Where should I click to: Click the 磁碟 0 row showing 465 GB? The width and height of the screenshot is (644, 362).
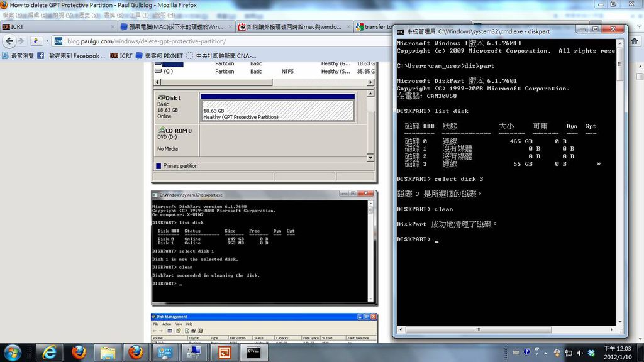[x=486, y=141]
